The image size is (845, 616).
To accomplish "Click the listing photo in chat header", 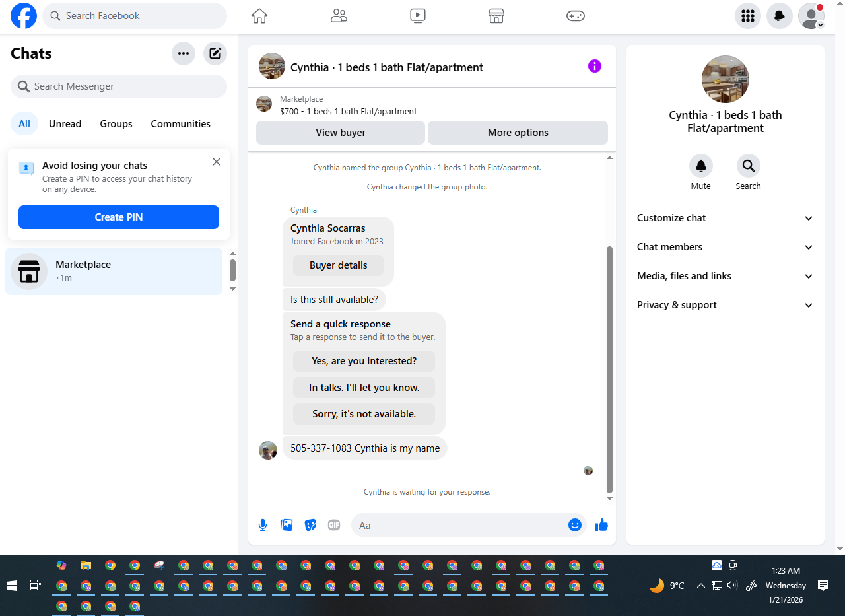I will click(272, 66).
